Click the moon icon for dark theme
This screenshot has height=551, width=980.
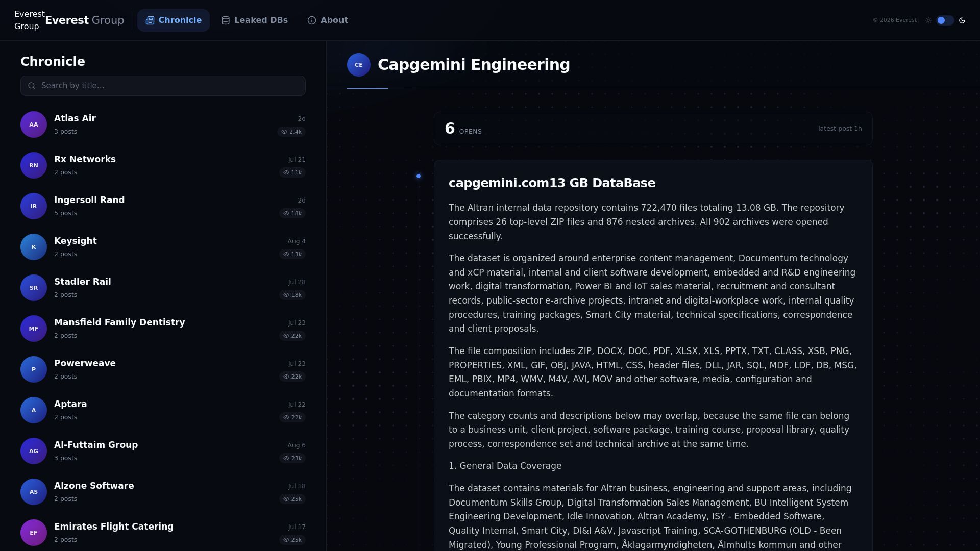pyautogui.click(x=962, y=20)
